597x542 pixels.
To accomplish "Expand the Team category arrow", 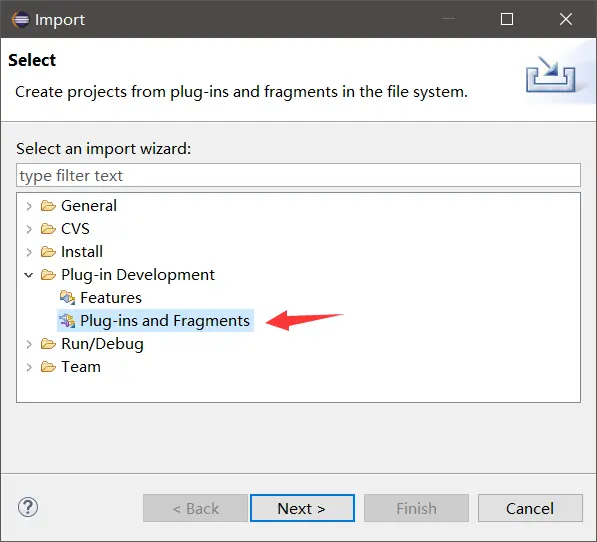I will point(29,367).
